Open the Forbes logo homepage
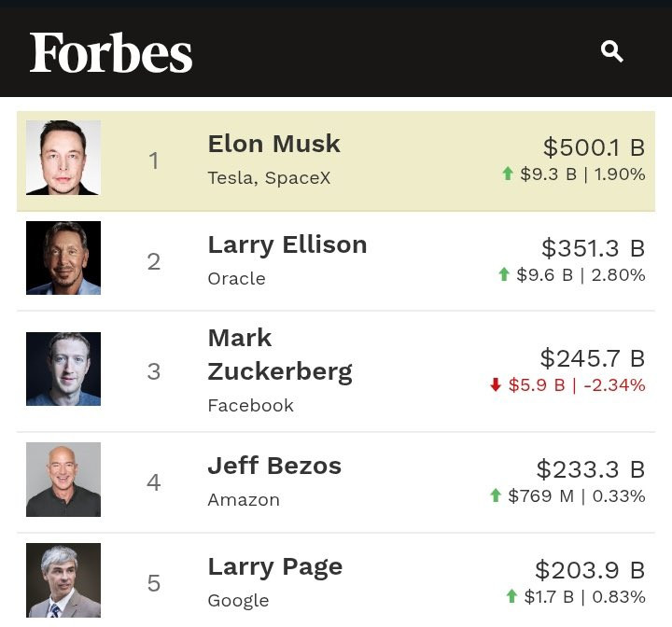Screen dimensions: 672x627 pos(111,52)
